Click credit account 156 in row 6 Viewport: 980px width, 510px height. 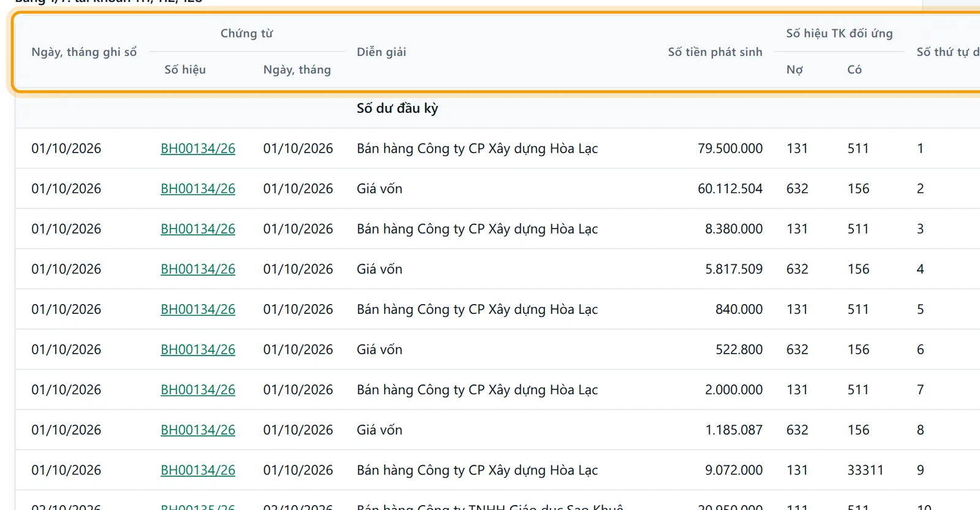[858, 349]
